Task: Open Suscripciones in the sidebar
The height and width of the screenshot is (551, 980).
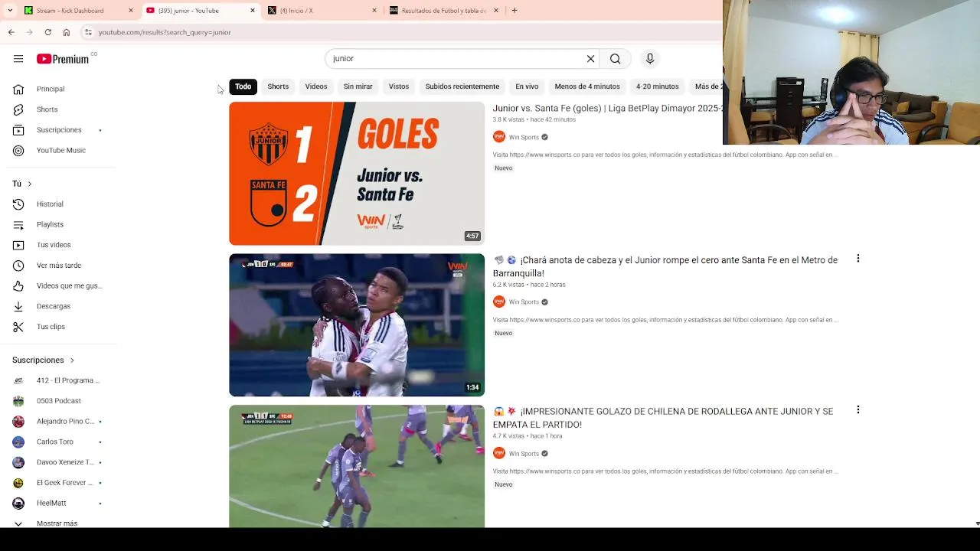Action: tap(58, 130)
